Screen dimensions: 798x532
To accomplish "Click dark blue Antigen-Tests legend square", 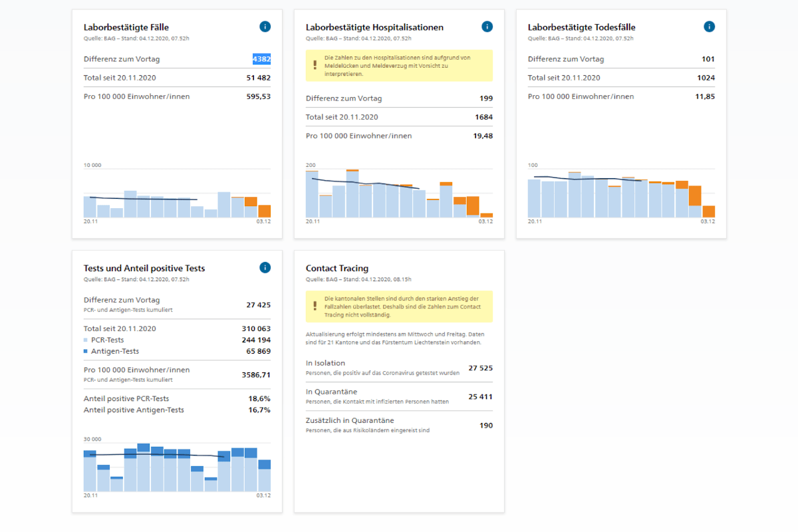I will click(x=85, y=351).
